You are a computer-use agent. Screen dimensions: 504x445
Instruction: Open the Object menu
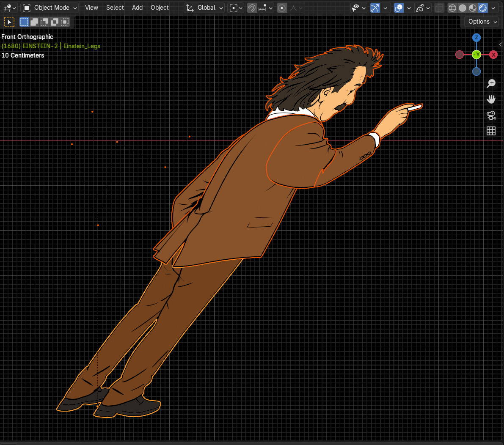pyautogui.click(x=160, y=8)
